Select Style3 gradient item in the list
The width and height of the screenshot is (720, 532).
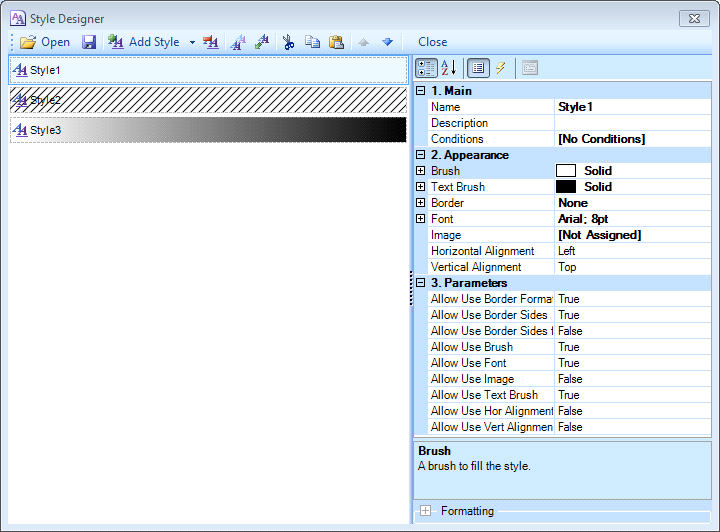click(208, 130)
